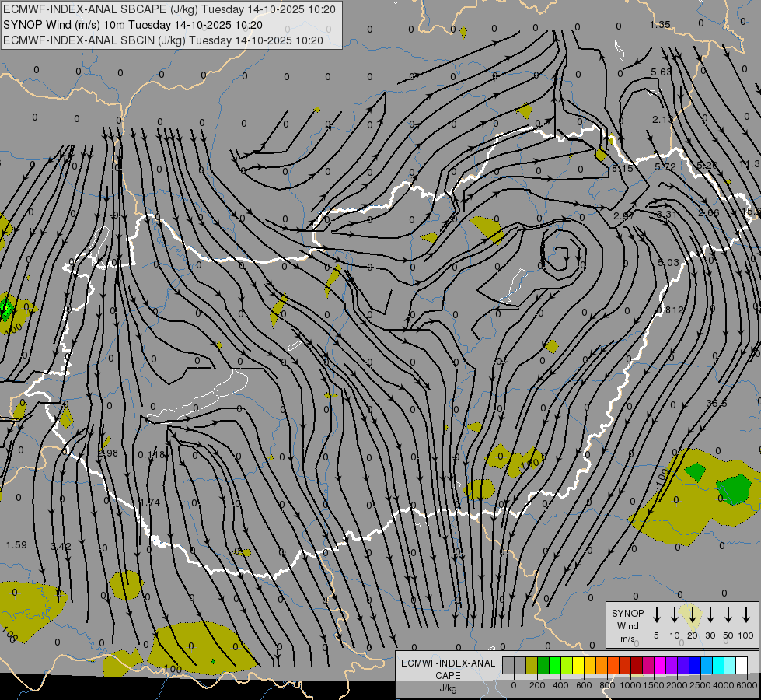761x700 pixels.
Task: Click the 30 m/s wind arrow in legend
Action: click(x=710, y=615)
